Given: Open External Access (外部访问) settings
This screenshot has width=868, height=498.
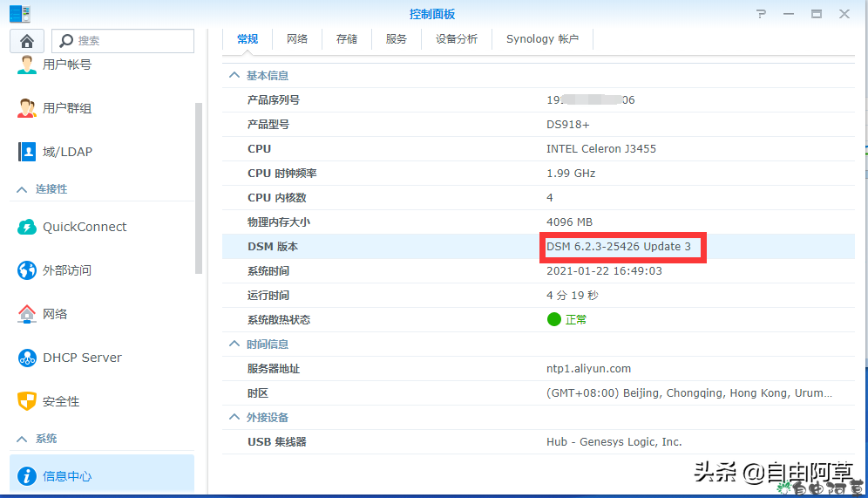Looking at the screenshot, I should (x=66, y=270).
